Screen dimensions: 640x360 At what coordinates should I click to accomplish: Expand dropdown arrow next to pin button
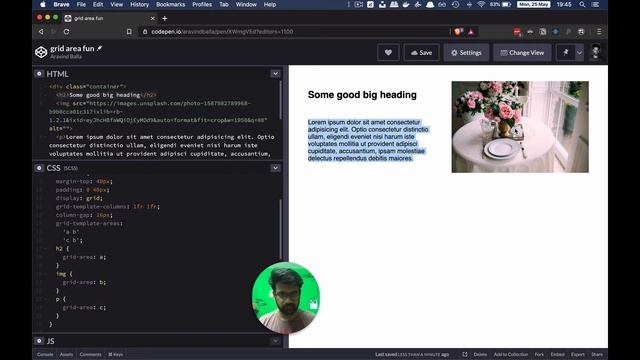(579, 53)
